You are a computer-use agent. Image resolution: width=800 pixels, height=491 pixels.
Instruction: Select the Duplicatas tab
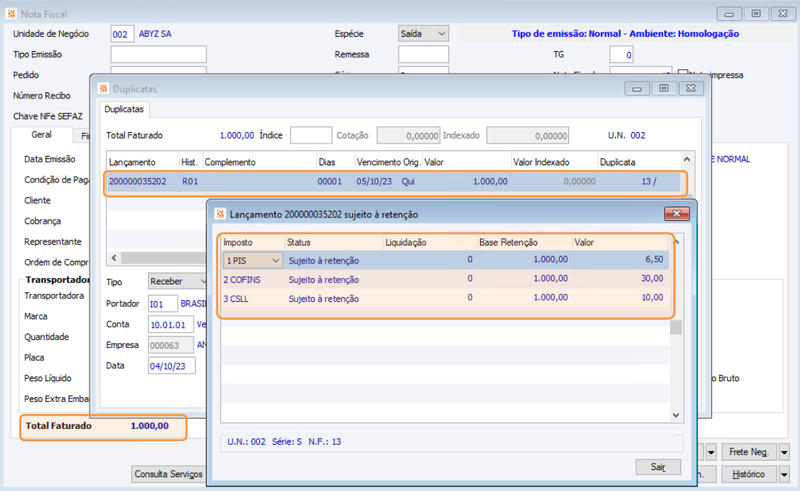point(124,109)
